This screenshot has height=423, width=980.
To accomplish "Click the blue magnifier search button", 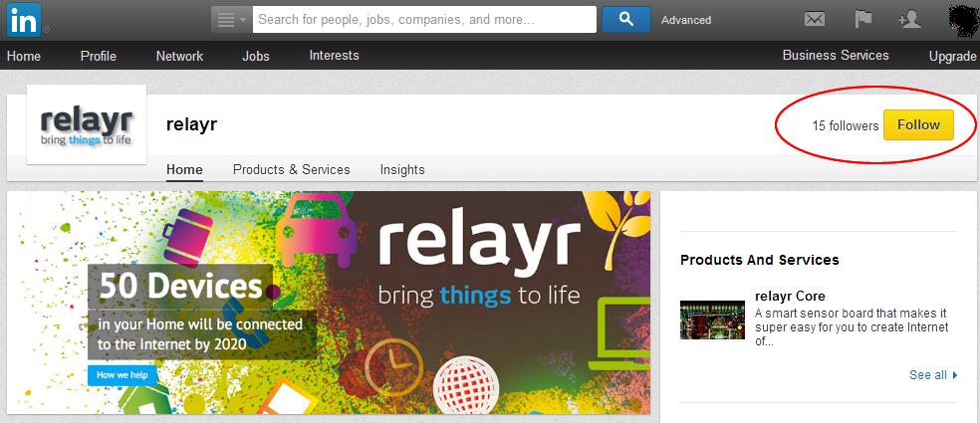I will [626, 19].
